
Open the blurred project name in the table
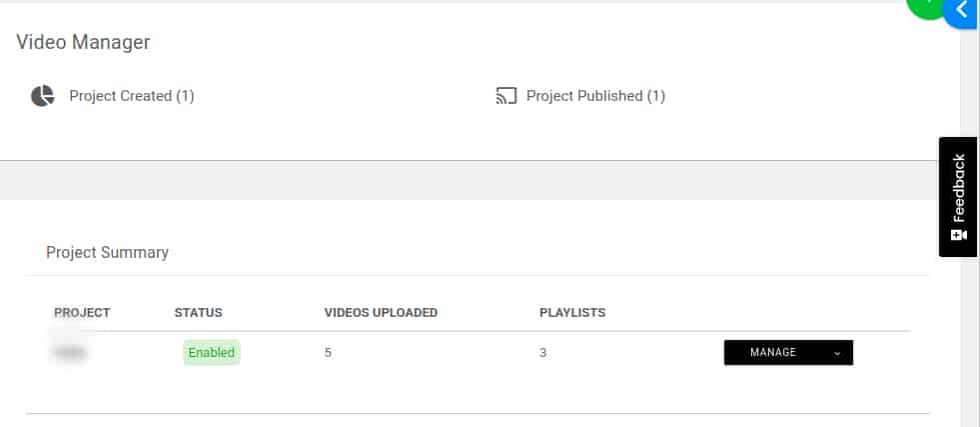click(69, 353)
